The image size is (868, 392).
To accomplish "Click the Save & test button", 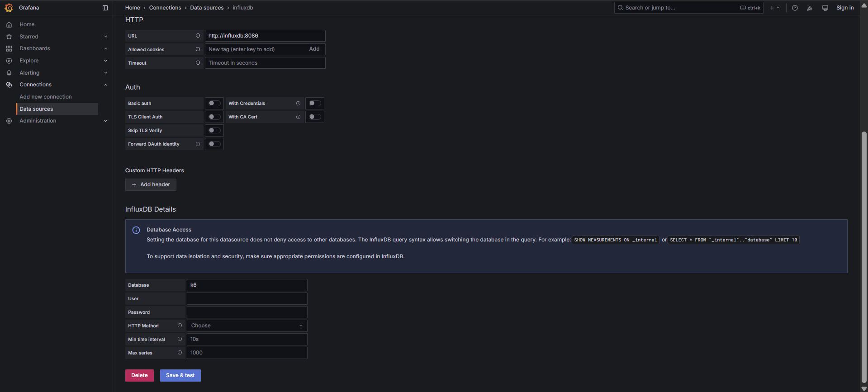I will [180, 375].
